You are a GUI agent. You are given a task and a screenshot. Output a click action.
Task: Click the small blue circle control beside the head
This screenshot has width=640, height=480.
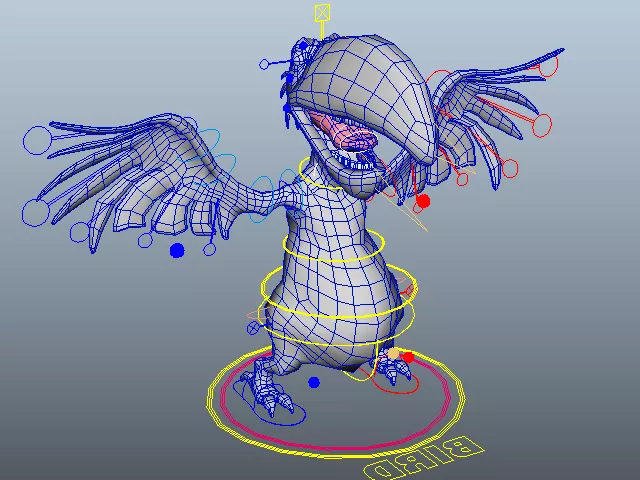click(264, 64)
